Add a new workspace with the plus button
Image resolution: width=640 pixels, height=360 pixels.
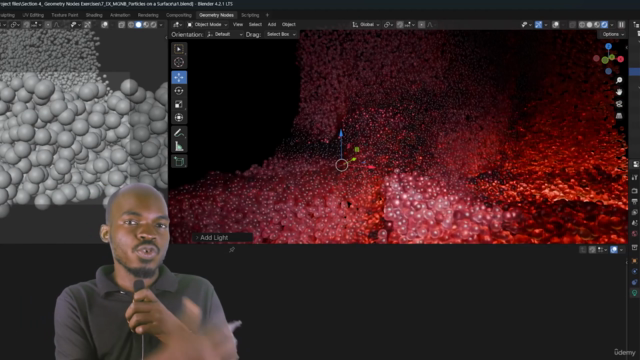click(267, 15)
